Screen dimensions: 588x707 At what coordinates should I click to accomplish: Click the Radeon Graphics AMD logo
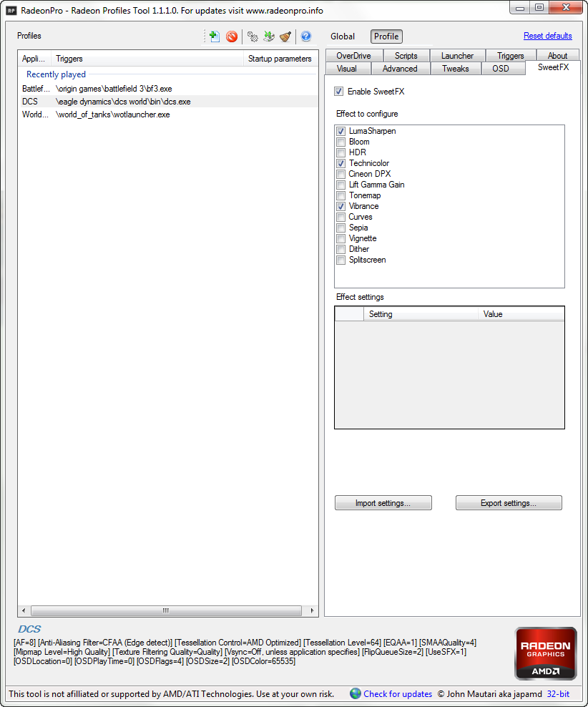coord(545,653)
